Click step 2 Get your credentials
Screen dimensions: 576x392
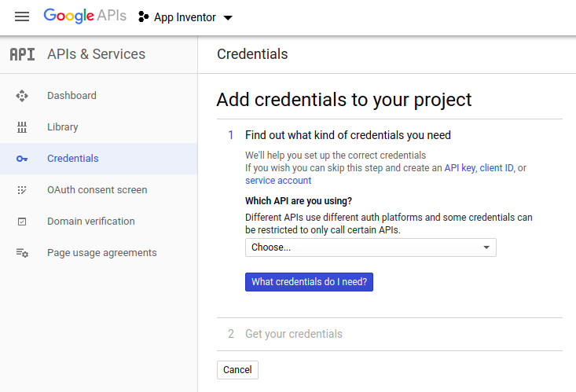293,334
